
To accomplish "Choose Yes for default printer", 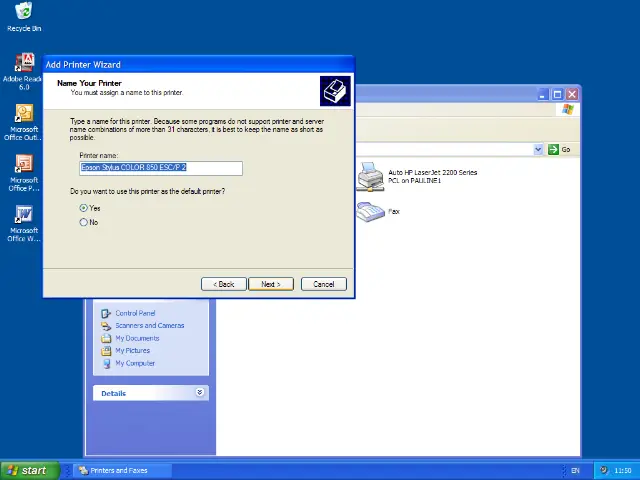I will click(x=83, y=208).
